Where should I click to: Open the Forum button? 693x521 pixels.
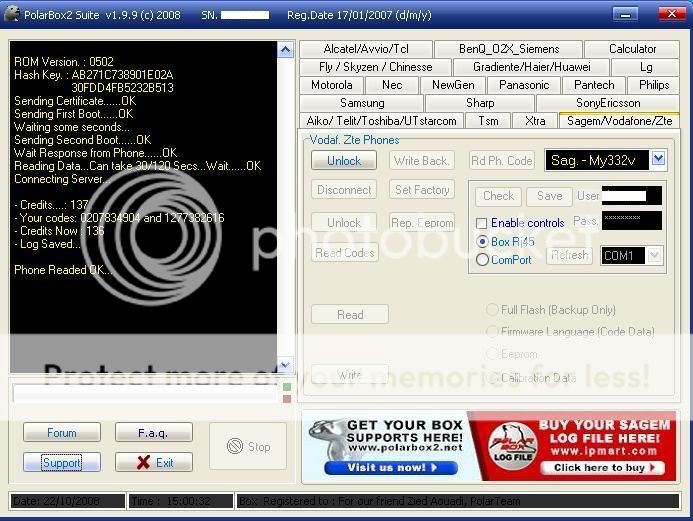pos(62,433)
